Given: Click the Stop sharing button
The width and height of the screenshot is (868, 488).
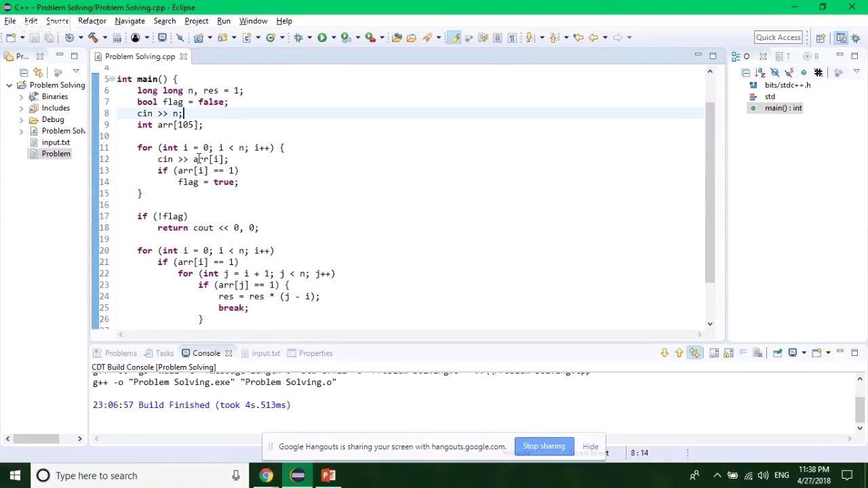Looking at the screenshot, I should 544,446.
